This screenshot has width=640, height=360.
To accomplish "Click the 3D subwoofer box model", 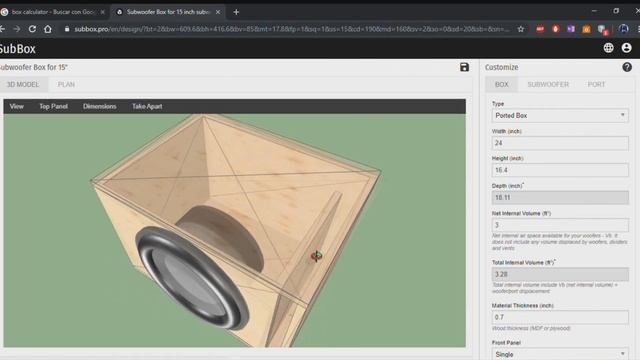I will 236,231.
